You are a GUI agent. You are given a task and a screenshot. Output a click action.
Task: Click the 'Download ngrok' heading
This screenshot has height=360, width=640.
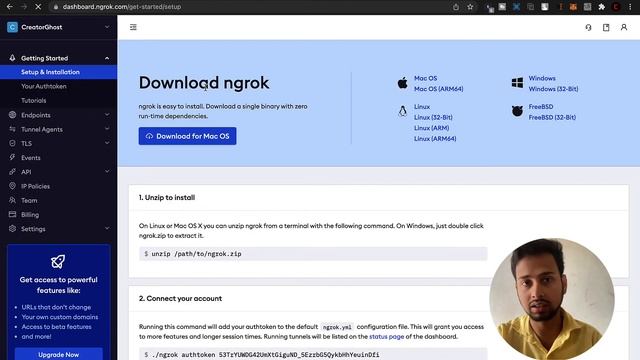(204, 83)
